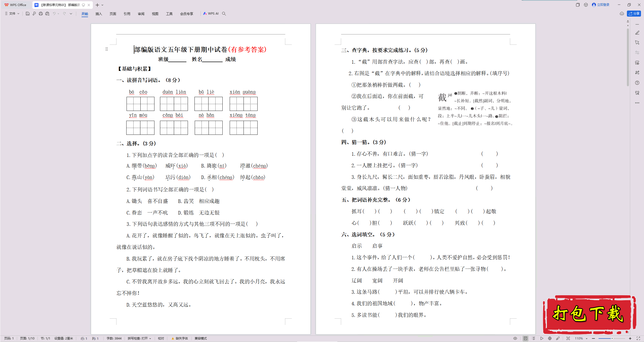The width and height of the screenshot is (644, 342).
Task: Click 兼容模式 in status bar
Action: pyautogui.click(x=201, y=338)
